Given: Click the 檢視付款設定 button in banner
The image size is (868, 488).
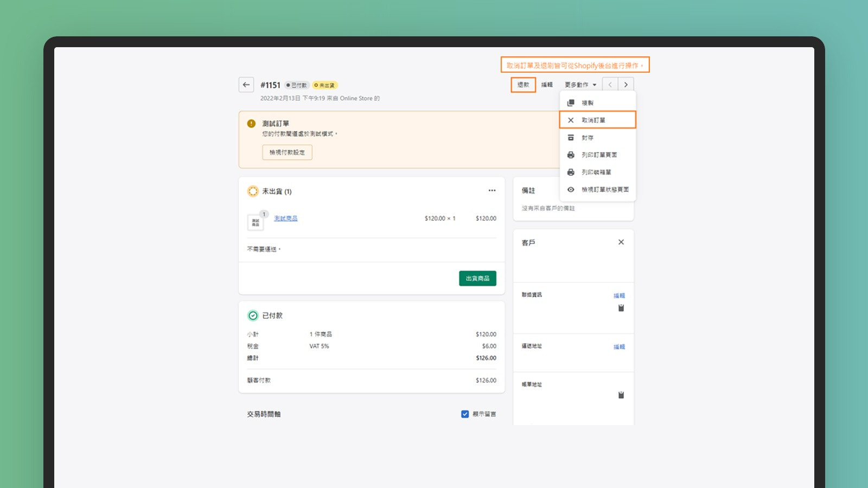Looking at the screenshot, I should (x=287, y=152).
